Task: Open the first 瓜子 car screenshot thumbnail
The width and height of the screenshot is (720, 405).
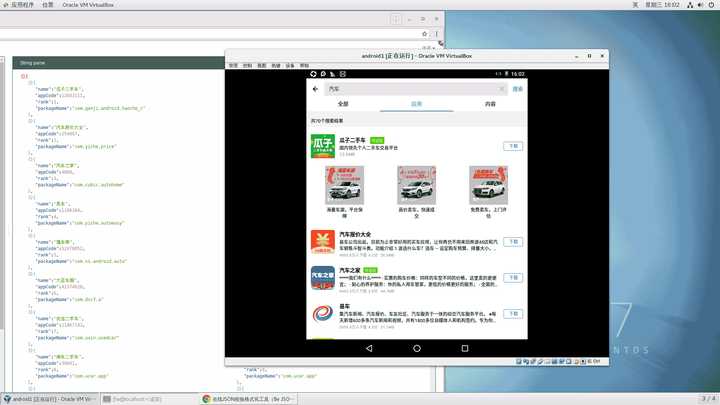Action: (x=344, y=186)
